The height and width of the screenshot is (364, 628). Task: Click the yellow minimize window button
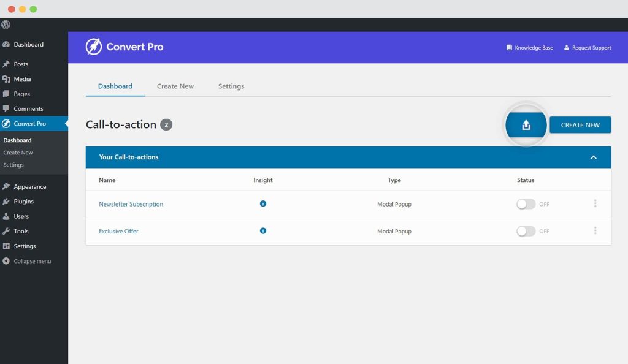[x=23, y=9]
